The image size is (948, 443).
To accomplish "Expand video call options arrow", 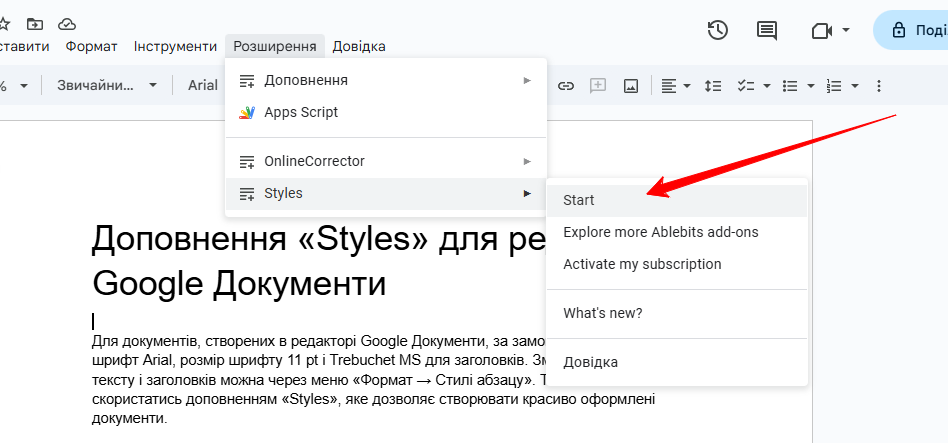I will click(x=846, y=30).
